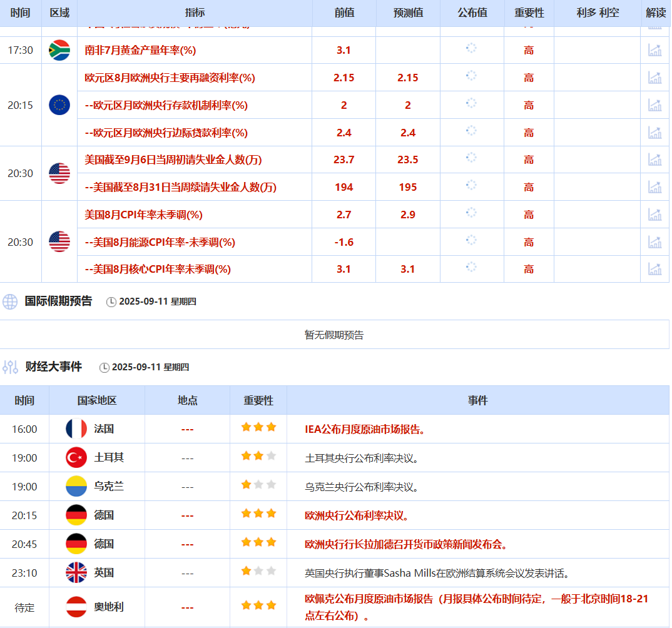The image size is (672, 628).
Task: Open chart icon for 美国8月核心CPI年率 row
Action: point(654,269)
